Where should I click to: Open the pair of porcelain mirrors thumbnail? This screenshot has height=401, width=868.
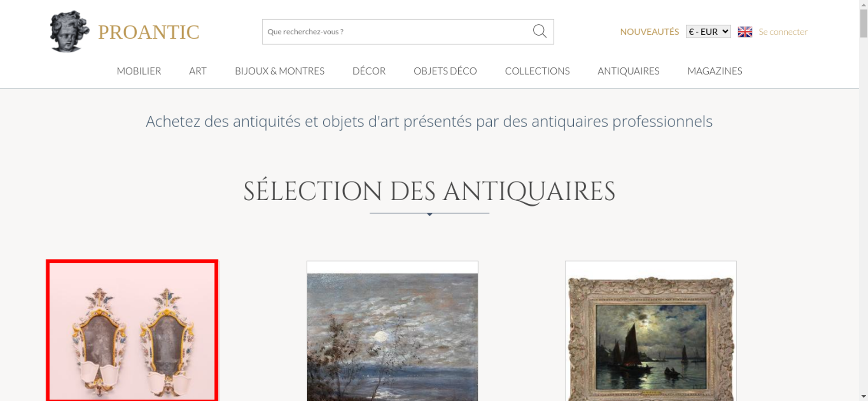point(132,331)
